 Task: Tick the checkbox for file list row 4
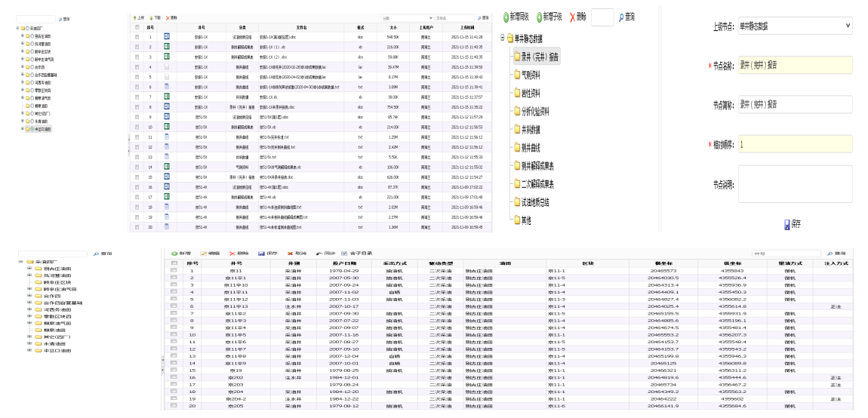tap(137, 66)
